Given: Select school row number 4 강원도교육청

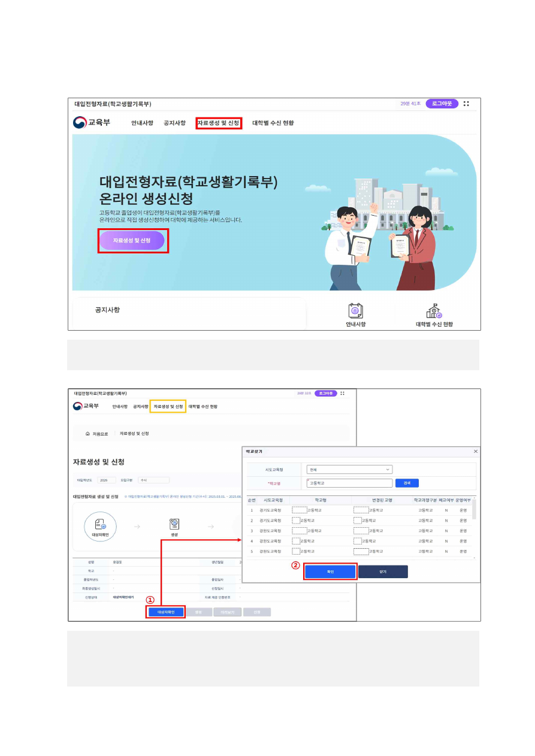Looking at the screenshot, I should (x=359, y=541).
